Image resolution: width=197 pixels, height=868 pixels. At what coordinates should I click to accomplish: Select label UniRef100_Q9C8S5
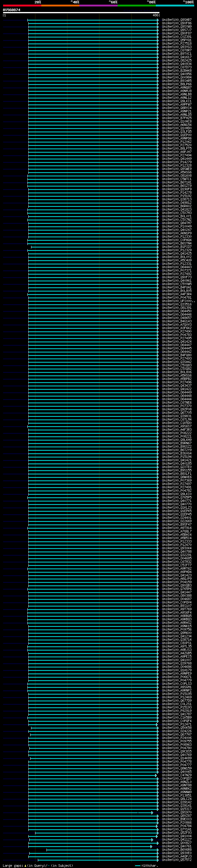pyautogui.click(x=177, y=752)
